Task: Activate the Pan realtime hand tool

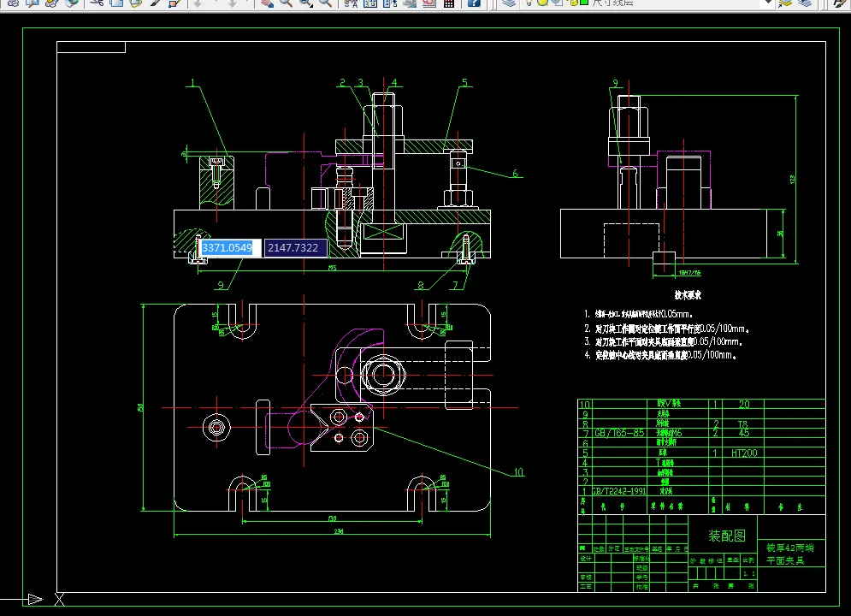Action: click(x=266, y=3)
